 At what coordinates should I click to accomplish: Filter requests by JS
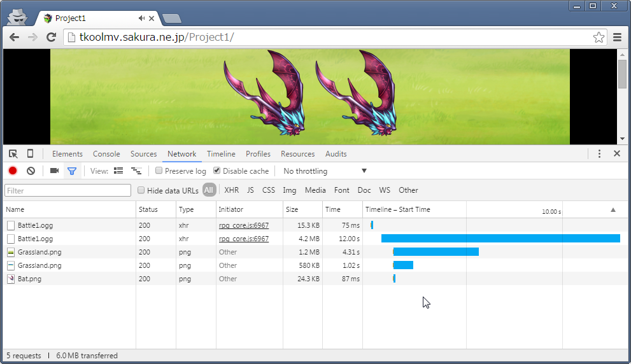[x=250, y=190]
